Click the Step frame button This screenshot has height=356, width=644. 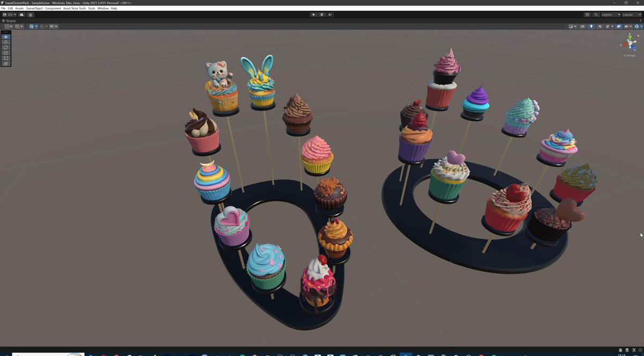[x=330, y=14]
